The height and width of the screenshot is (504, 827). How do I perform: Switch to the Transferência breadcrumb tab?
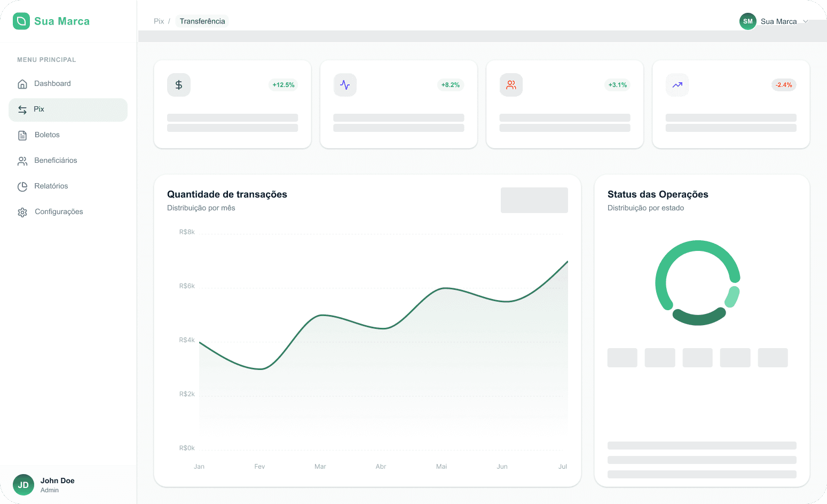pos(202,21)
